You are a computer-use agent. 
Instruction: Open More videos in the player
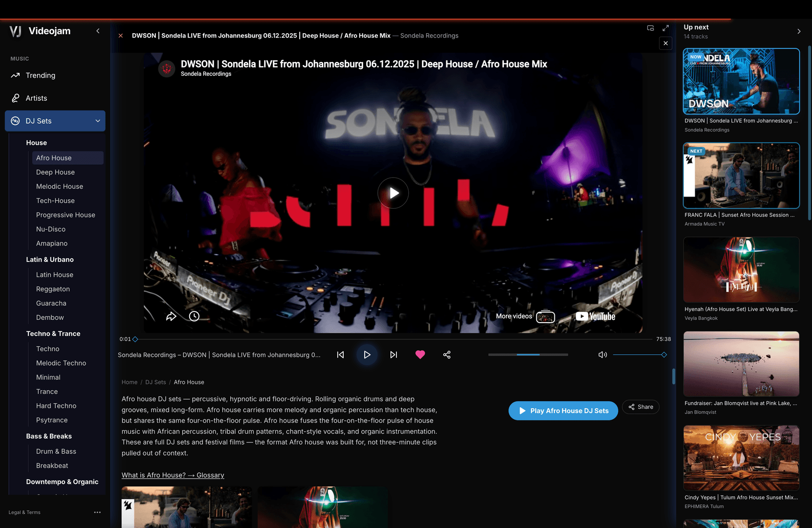tap(525, 316)
